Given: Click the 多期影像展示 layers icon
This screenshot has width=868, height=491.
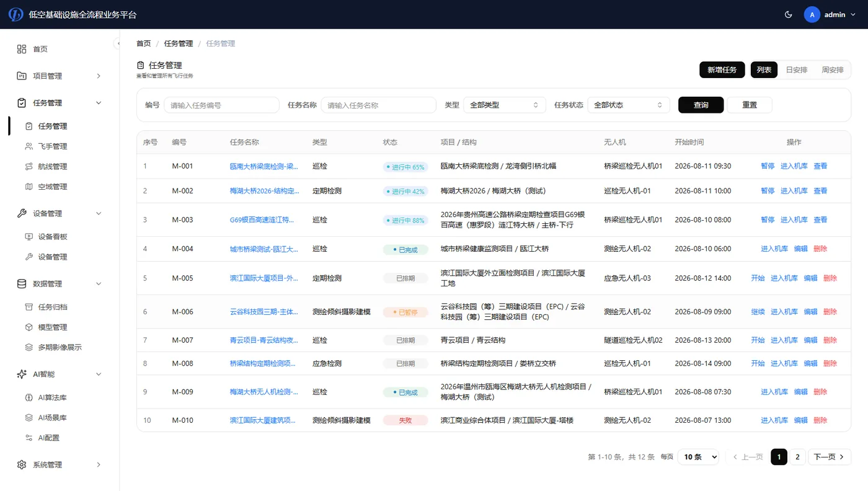Looking at the screenshot, I should coord(29,347).
